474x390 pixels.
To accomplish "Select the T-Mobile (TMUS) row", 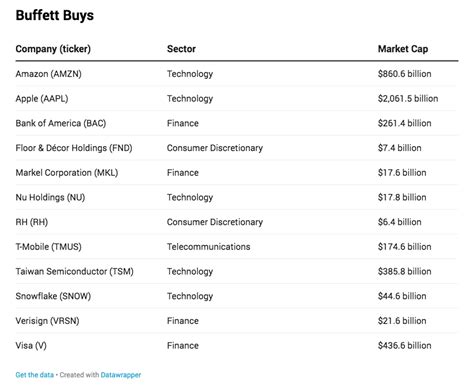I will (237, 247).
